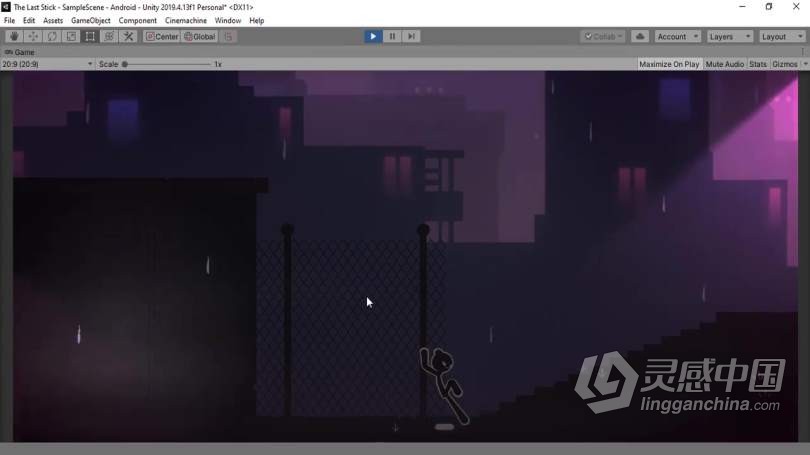
Task: Toggle the Global rotation mode button
Action: click(199, 36)
